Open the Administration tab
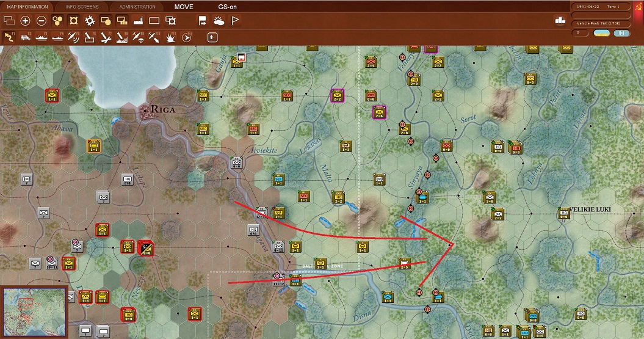Image resolution: width=644 pixels, height=339 pixels. pyautogui.click(x=137, y=7)
